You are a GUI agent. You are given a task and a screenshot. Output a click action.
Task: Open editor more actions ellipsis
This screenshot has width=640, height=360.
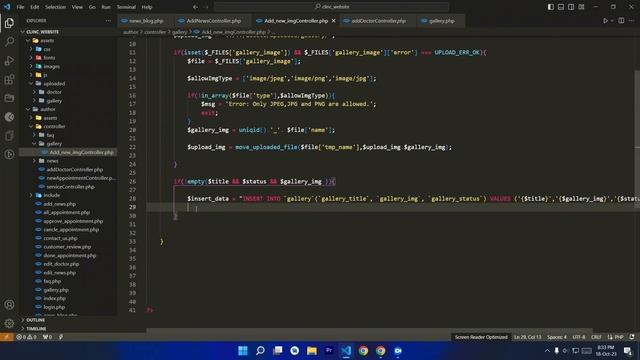point(631,20)
